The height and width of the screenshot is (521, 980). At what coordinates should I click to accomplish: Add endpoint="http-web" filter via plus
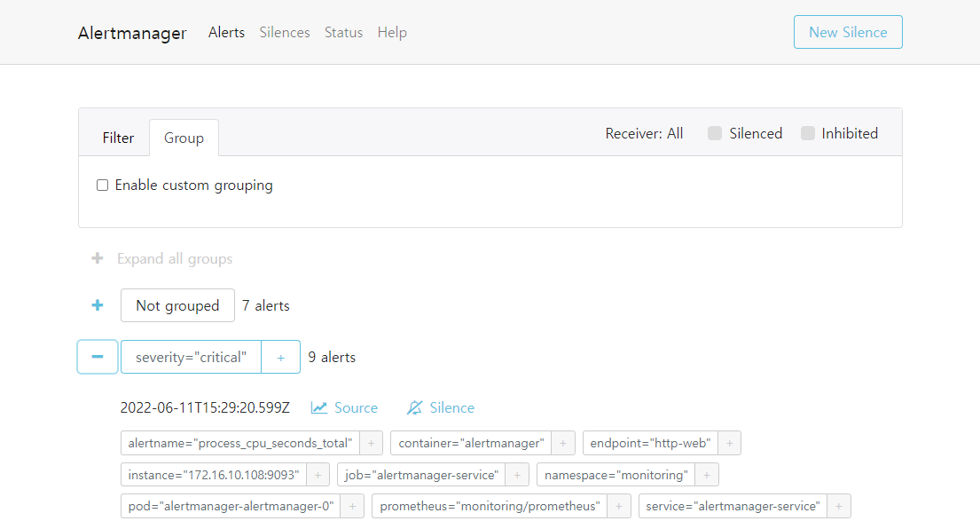729,443
